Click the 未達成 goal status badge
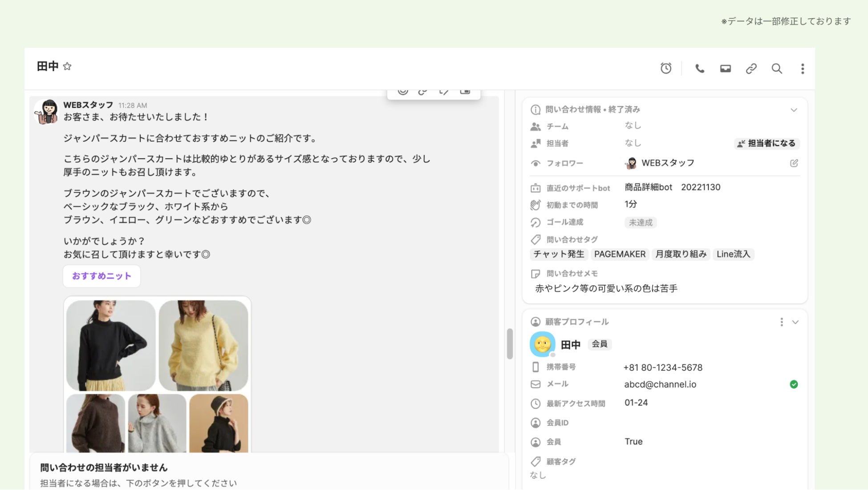868x490 pixels. [x=640, y=222]
